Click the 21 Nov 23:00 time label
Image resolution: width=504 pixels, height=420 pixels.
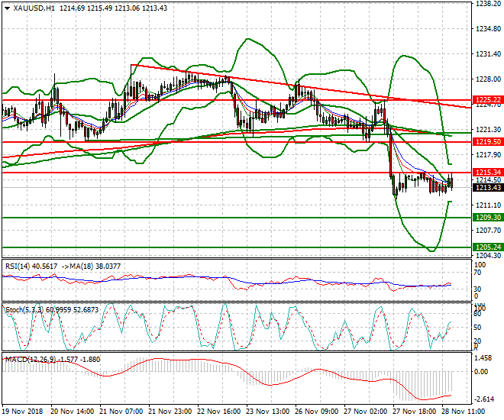[170, 412]
